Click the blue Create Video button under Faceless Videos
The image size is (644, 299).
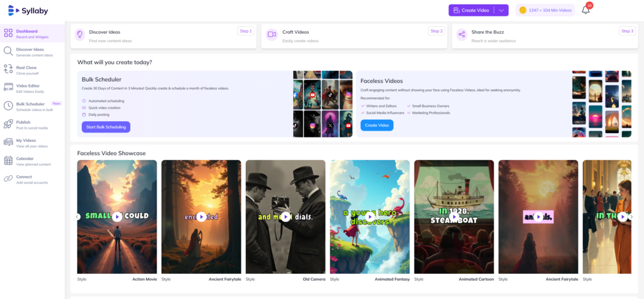tap(377, 126)
